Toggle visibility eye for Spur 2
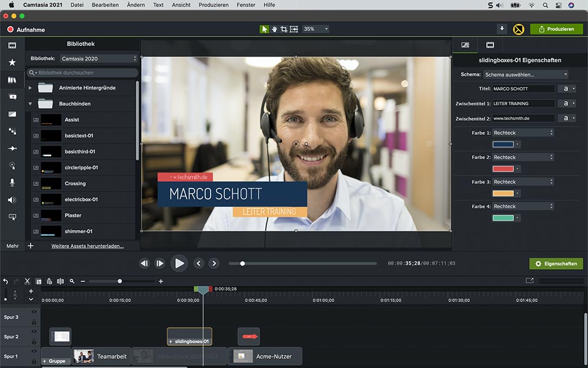Screen dimensions: 588x368 point(34,331)
